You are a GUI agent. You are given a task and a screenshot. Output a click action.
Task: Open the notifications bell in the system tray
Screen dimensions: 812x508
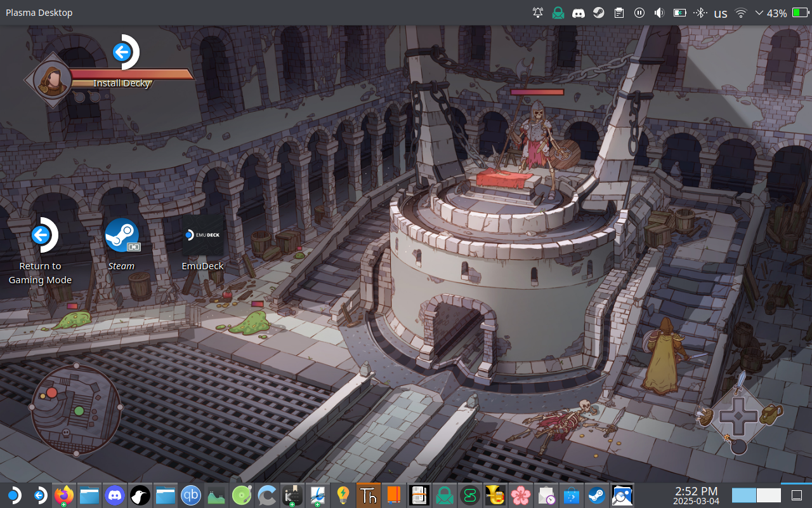[538, 13]
